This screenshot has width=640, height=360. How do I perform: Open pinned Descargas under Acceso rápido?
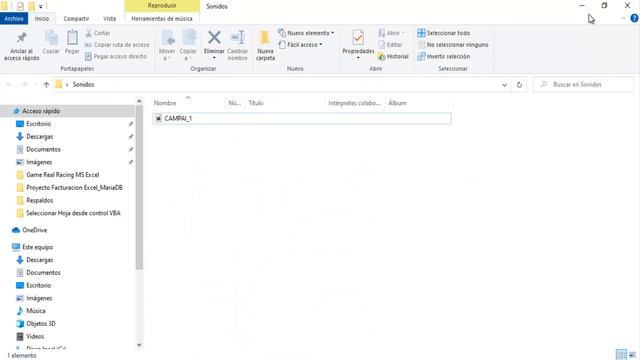point(40,136)
